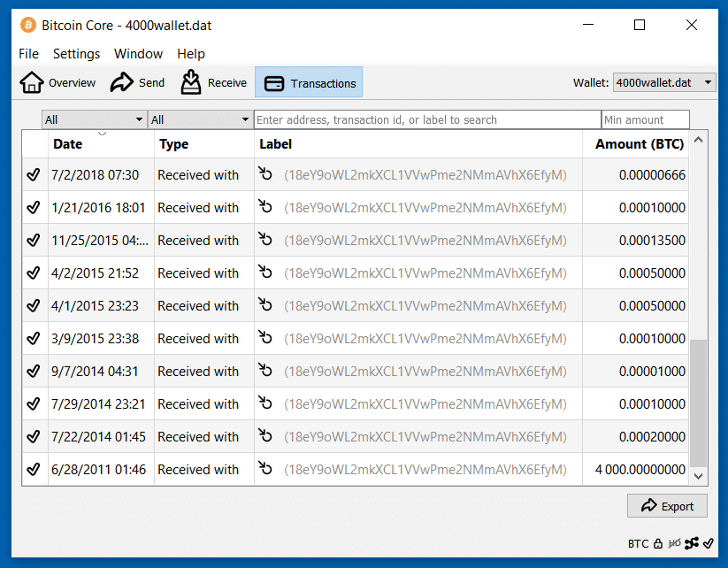Click confirmed checkmark for 4/2/2015 transaction

click(x=34, y=273)
